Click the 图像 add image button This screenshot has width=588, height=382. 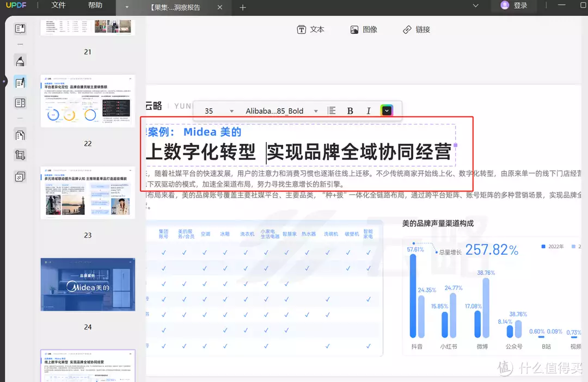pos(364,30)
